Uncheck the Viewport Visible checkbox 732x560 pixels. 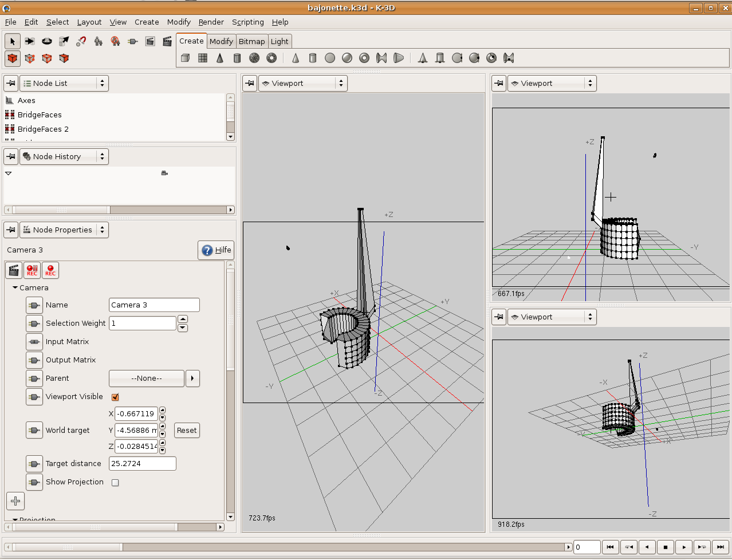point(115,397)
